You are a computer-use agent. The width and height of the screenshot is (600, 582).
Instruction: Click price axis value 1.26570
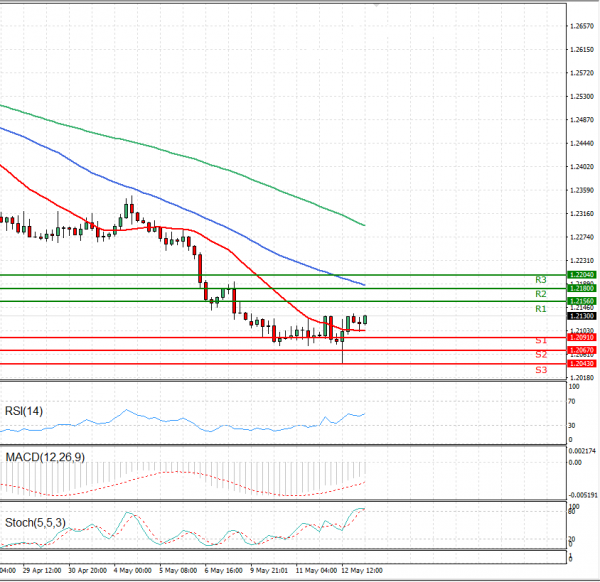coord(582,26)
